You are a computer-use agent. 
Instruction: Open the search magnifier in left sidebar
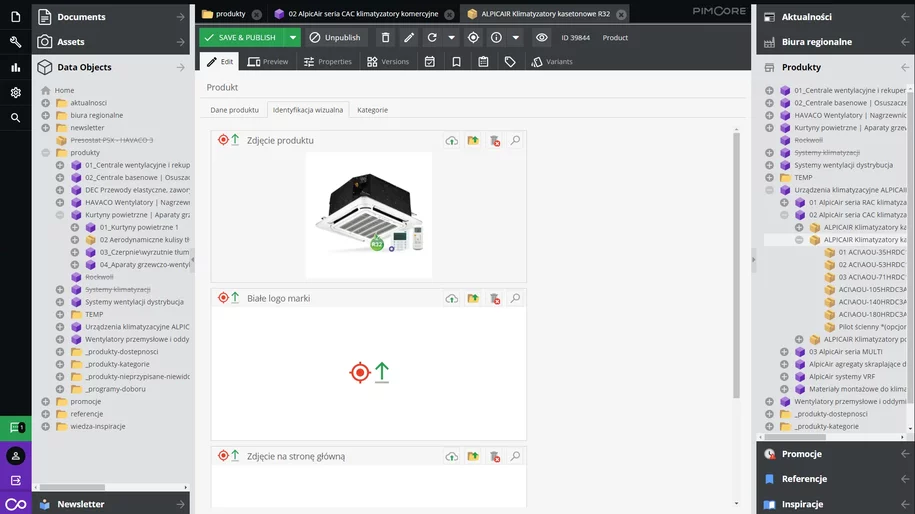tap(15, 118)
